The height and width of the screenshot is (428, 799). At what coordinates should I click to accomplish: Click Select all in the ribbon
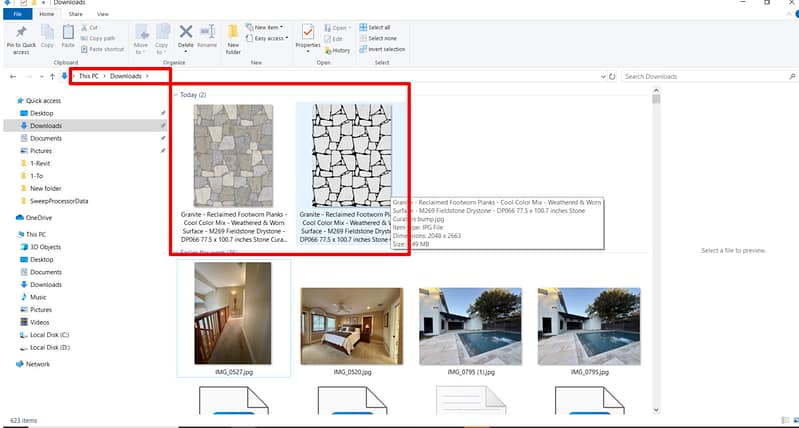(379, 27)
